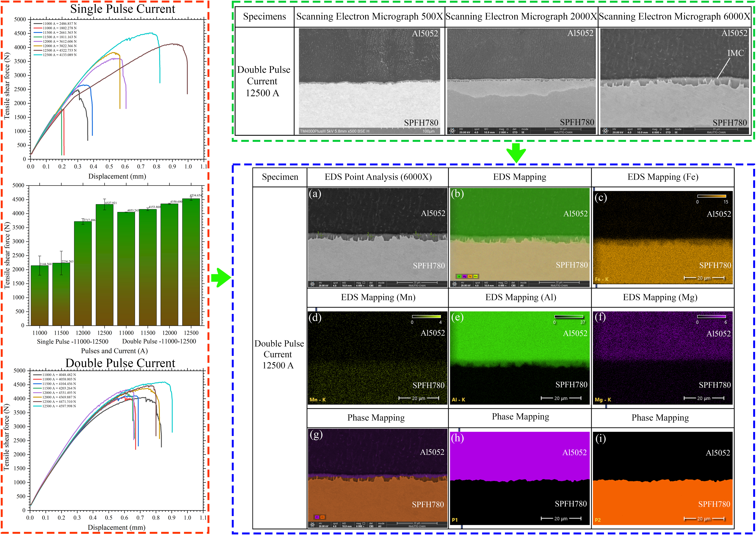Click the atom logo icon in the 6000X micrograph databar
Viewport: 756px width, 535px height.
(x=605, y=131)
